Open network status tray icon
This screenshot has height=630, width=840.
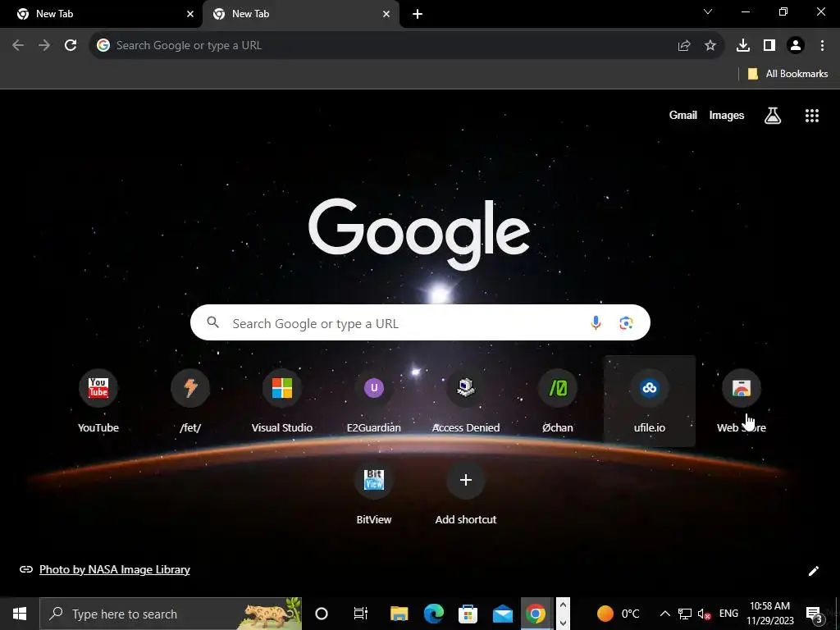point(685,614)
